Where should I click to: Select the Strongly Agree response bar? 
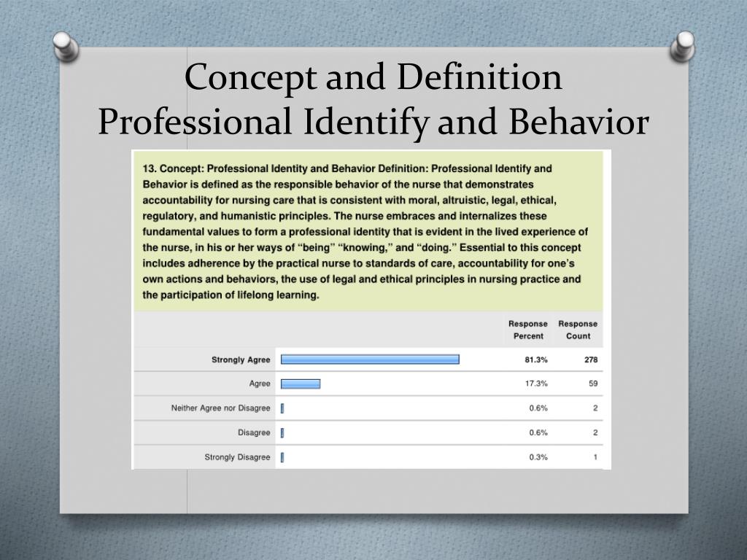click(370, 359)
